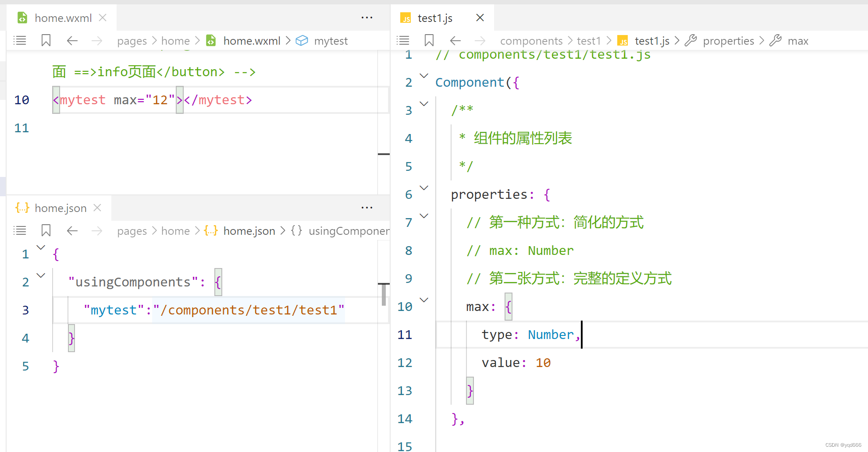
Task: Go forward using arrow in test1.js toolbar
Action: [x=480, y=41]
